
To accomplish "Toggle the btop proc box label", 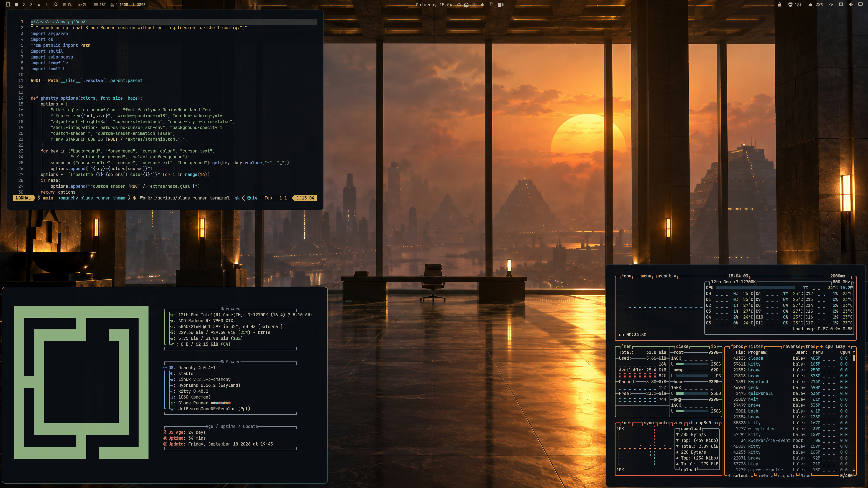I will coord(737,347).
